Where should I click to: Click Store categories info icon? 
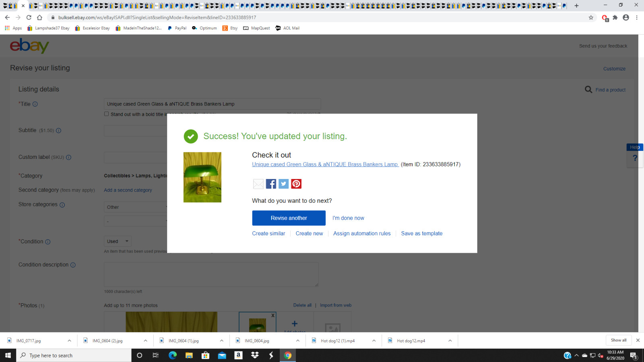point(62,205)
